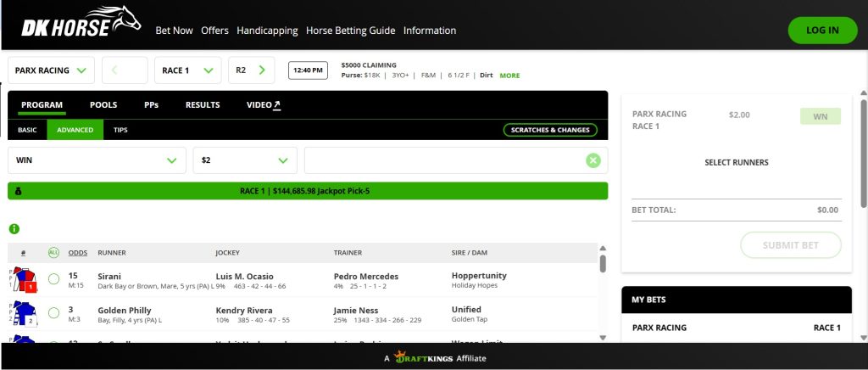Select TIPS program view
Screen dimensions: 868x370
pos(120,130)
